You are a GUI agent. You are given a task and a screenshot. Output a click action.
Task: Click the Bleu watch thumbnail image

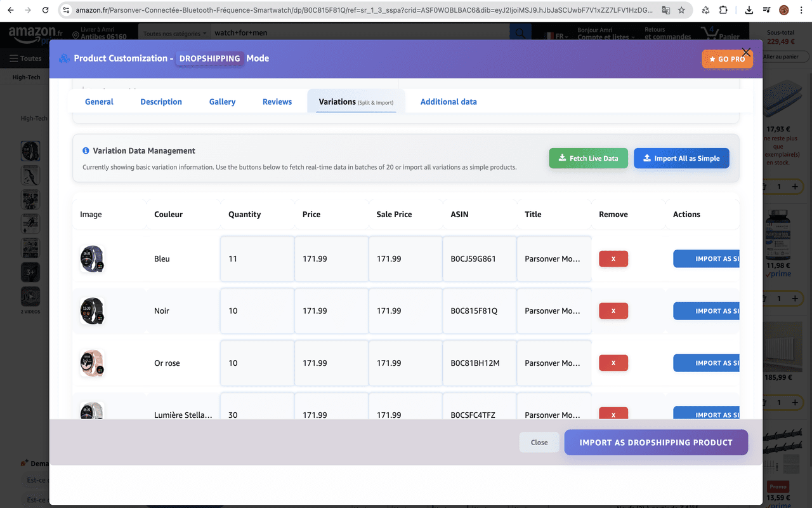[x=92, y=259]
